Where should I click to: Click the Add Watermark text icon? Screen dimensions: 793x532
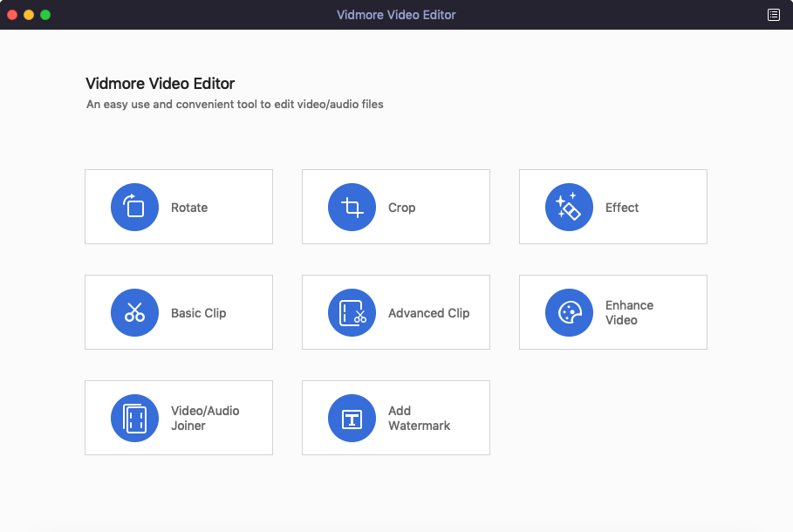pos(352,419)
